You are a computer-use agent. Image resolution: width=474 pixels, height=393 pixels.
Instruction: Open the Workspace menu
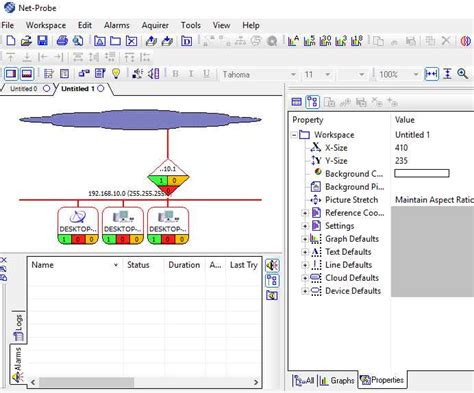tap(46, 25)
